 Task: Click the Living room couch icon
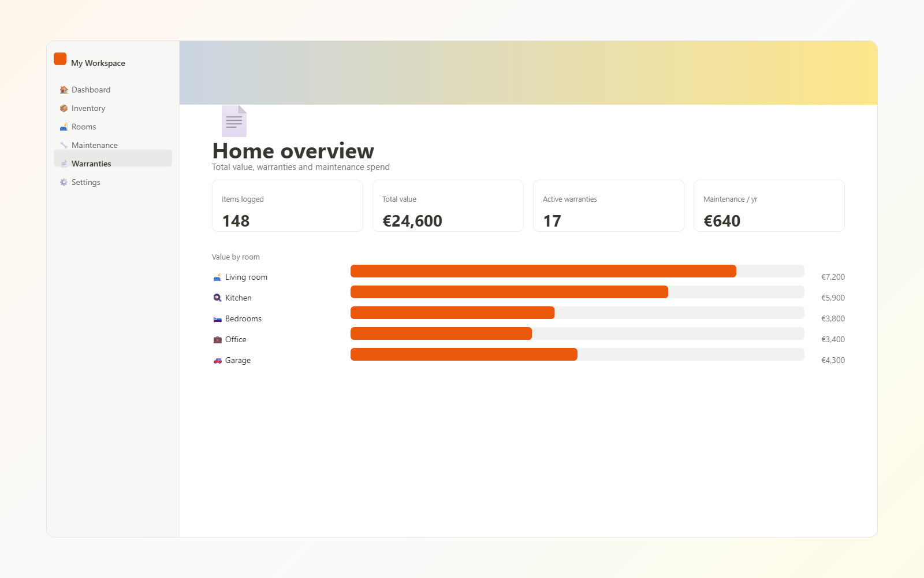[217, 277]
